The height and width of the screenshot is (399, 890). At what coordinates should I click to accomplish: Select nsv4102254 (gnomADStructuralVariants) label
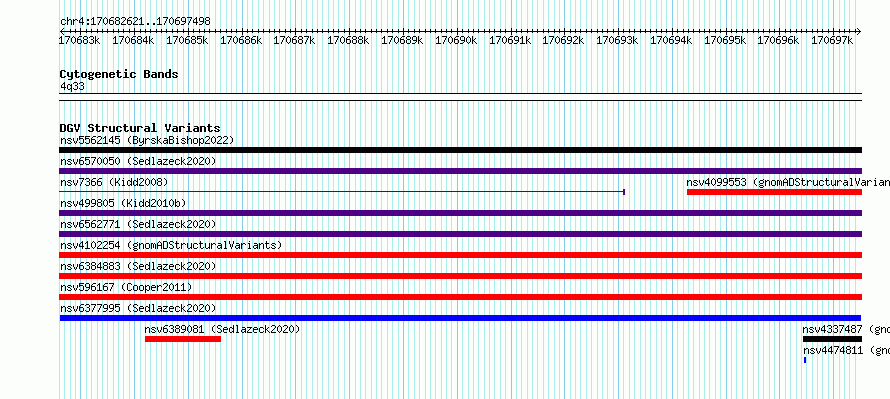[x=171, y=245]
